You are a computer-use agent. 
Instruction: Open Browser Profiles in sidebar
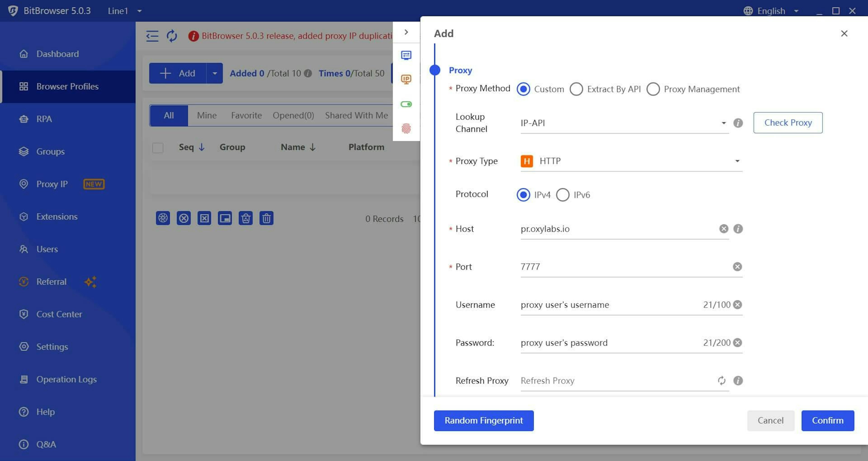67,86
